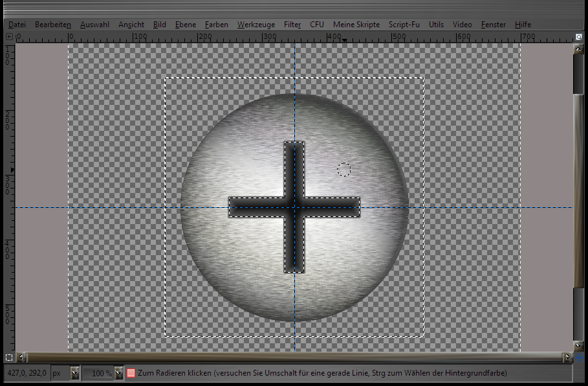Viewport: 588px width, 386px height.
Task: Click the ruler origin menu button at top-left
Action: [x=9, y=37]
